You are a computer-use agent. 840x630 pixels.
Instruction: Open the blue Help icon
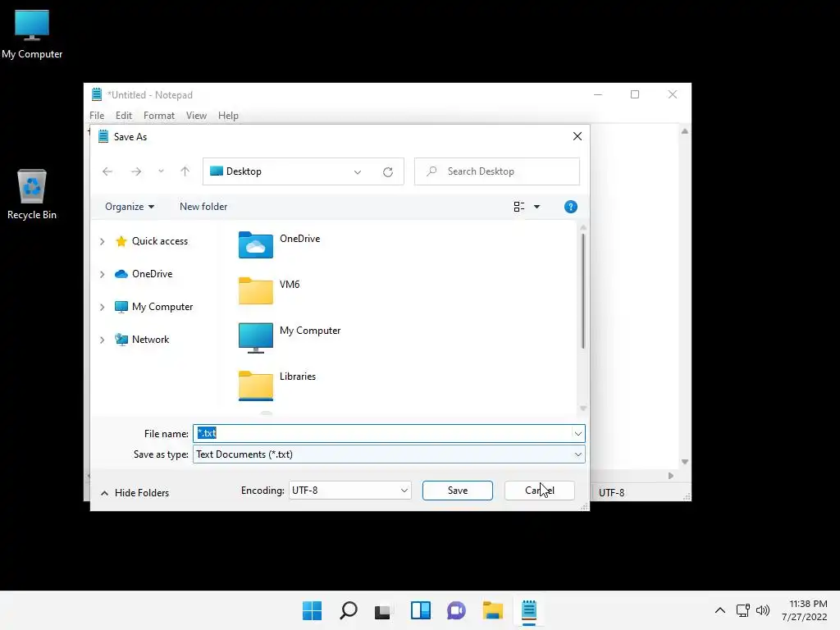pos(571,207)
